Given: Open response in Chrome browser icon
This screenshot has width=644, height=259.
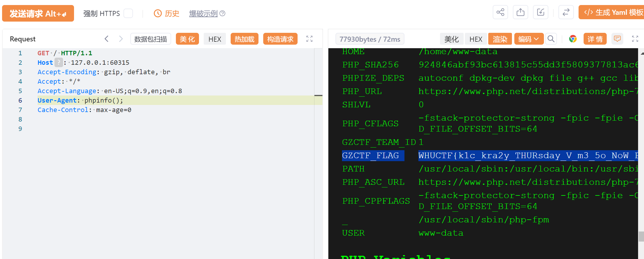Looking at the screenshot, I should tap(573, 39).
